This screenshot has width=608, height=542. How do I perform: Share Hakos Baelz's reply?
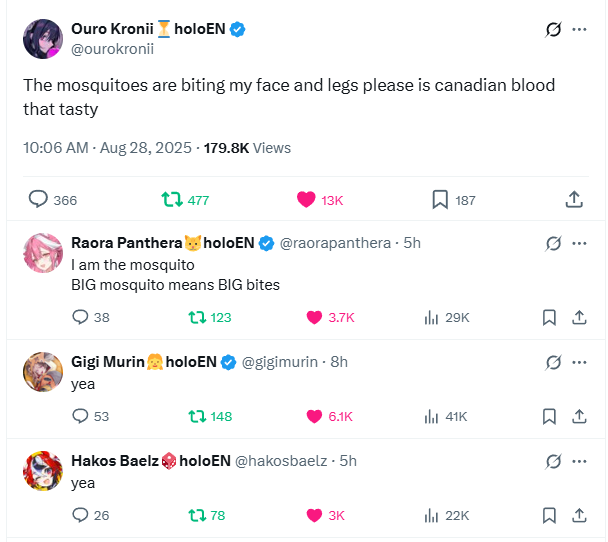point(578,515)
